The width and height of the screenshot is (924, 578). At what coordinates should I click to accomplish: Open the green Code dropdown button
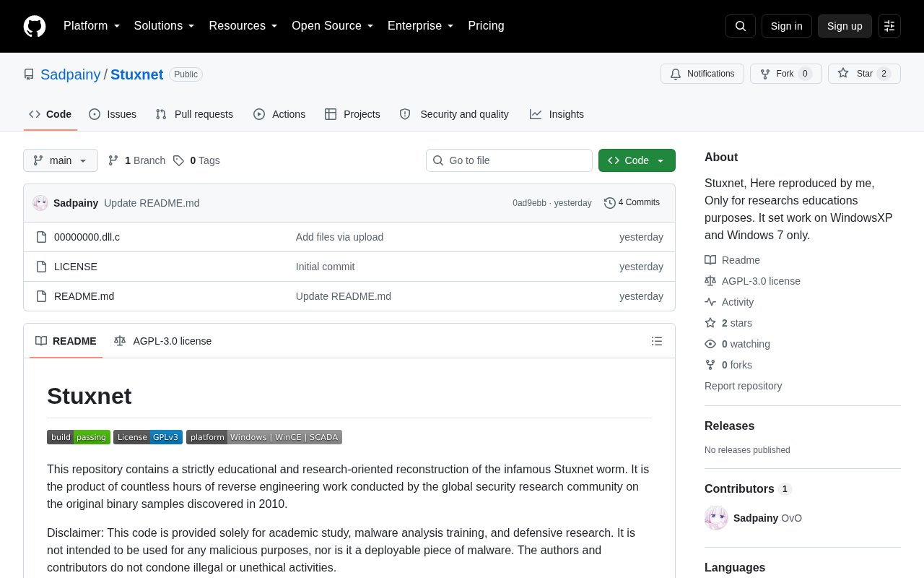tap(637, 160)
